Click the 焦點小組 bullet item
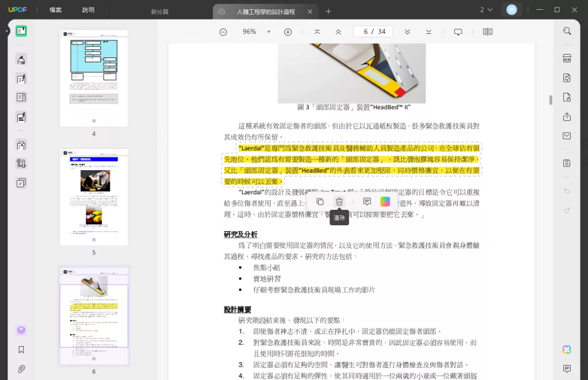This screenshot has width=588, height=380. coord(266,268)
